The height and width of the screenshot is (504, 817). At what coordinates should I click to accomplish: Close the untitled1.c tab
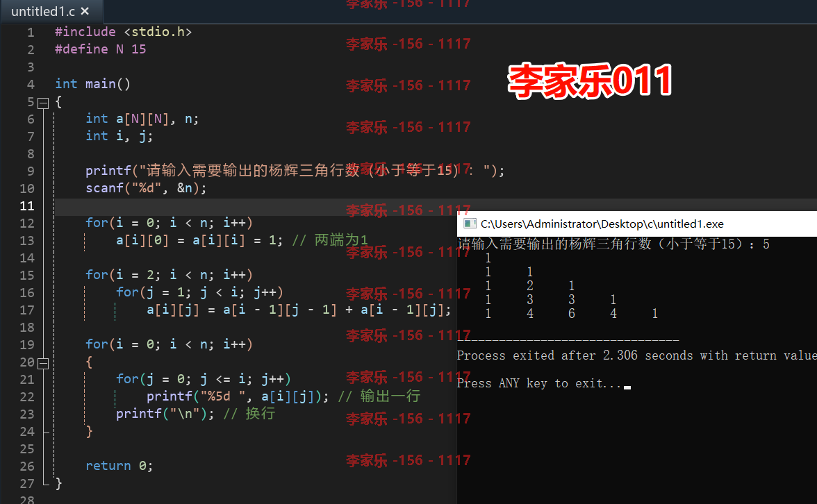pyautogui.click(x=85, y=11)
